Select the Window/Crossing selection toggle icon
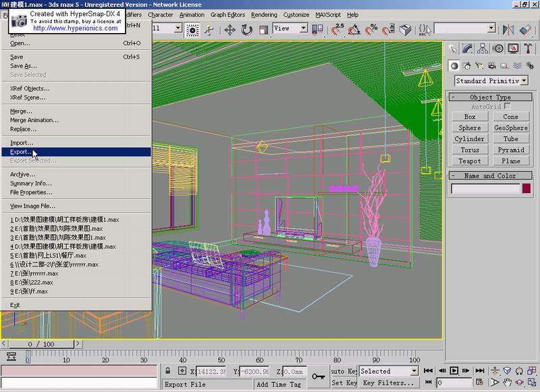The height and width of the screenshot is (392, 540). pos(192,30)
